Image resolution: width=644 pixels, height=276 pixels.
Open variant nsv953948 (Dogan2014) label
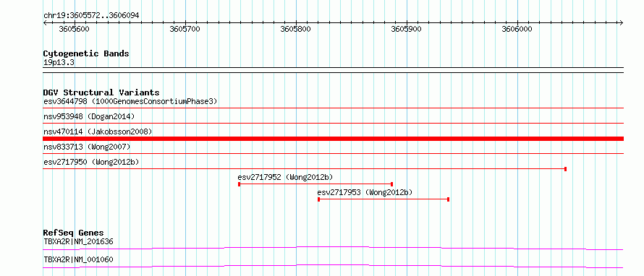point(89,116)
